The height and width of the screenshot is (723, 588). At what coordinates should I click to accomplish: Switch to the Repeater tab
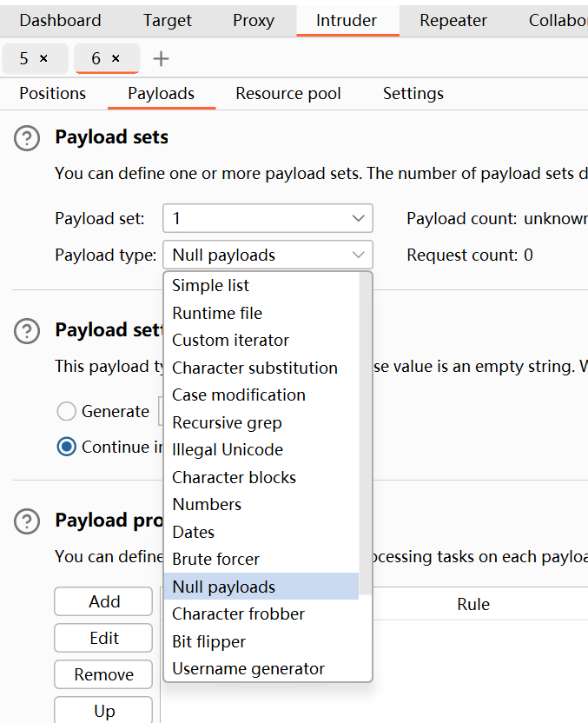(x=453, y=20)
